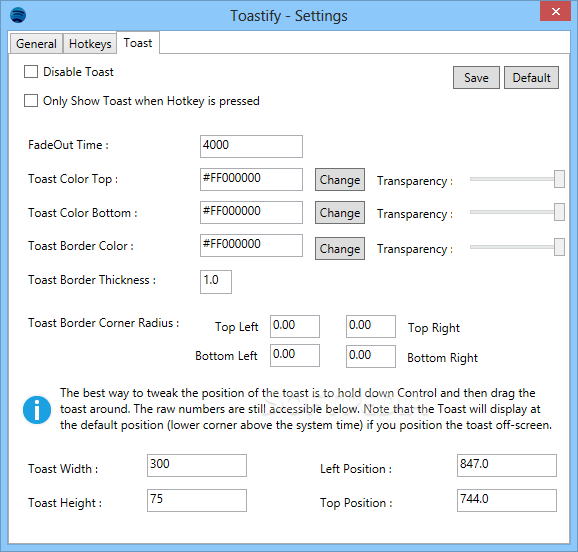
Task: Click the 'Toast Color Top :' label
Action: tap(73, 179)
